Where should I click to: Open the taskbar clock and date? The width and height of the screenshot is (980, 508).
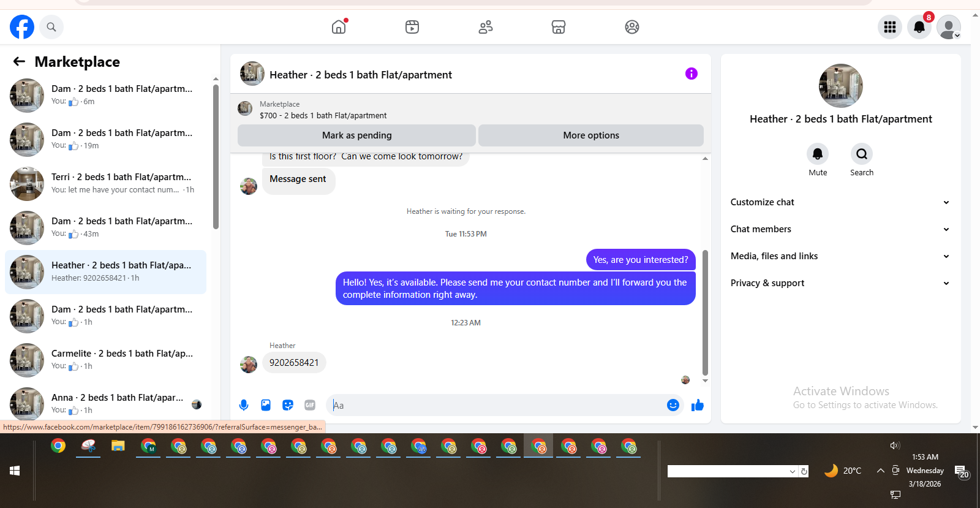(x=925, y=471)
